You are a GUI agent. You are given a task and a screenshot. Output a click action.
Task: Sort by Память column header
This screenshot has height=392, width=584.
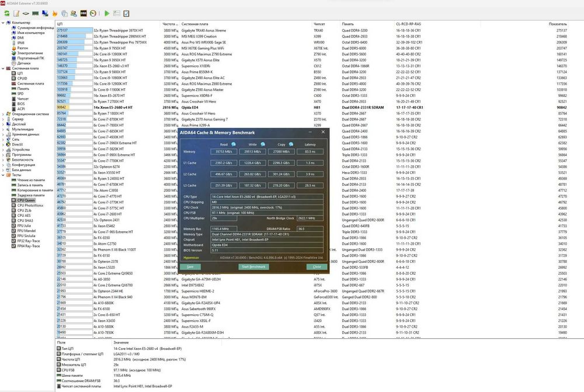point(367,24)
